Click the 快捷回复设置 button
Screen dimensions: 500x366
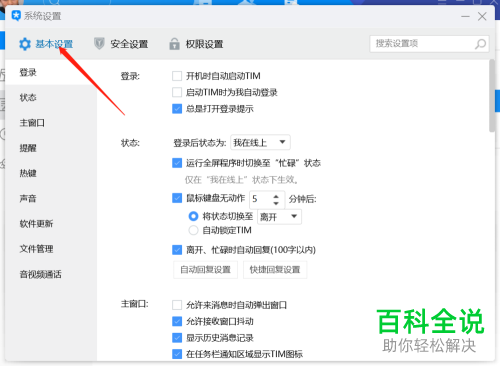coord(275,270)
